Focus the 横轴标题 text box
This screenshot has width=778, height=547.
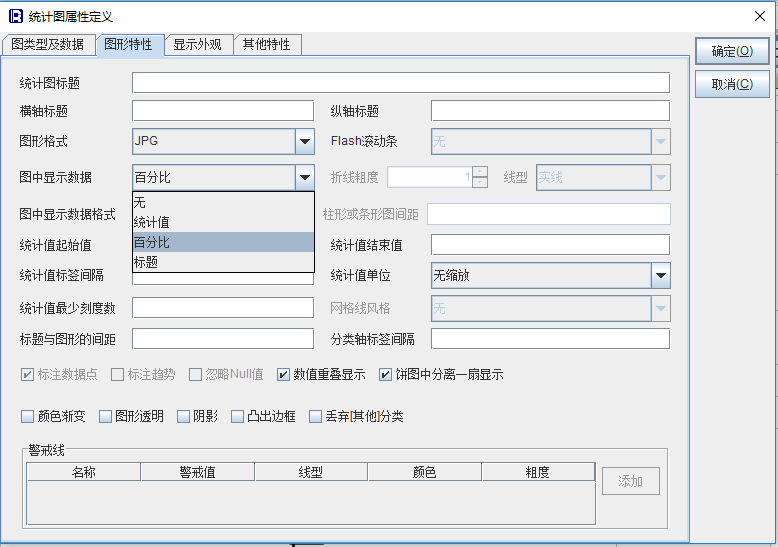point(223,111)
